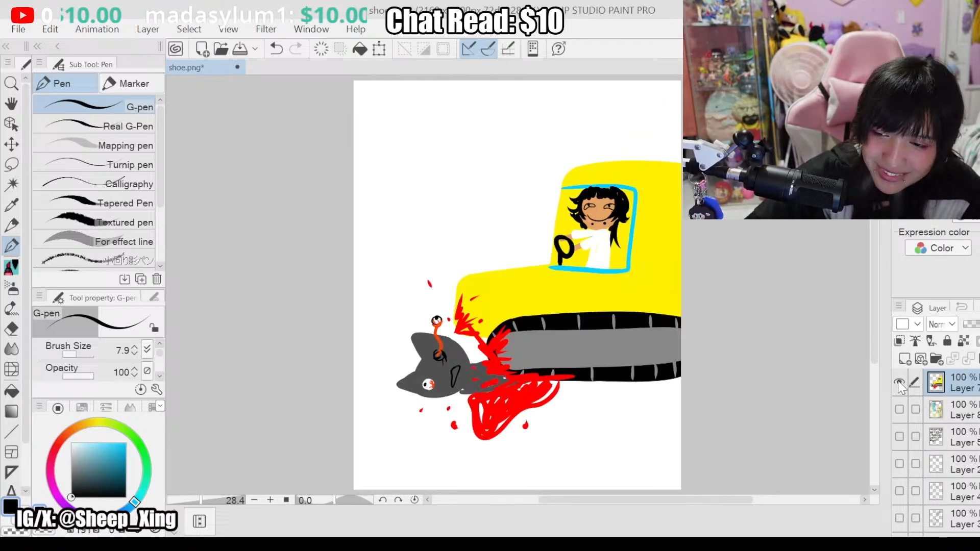Toggle visibility of Layer 8

899,409
